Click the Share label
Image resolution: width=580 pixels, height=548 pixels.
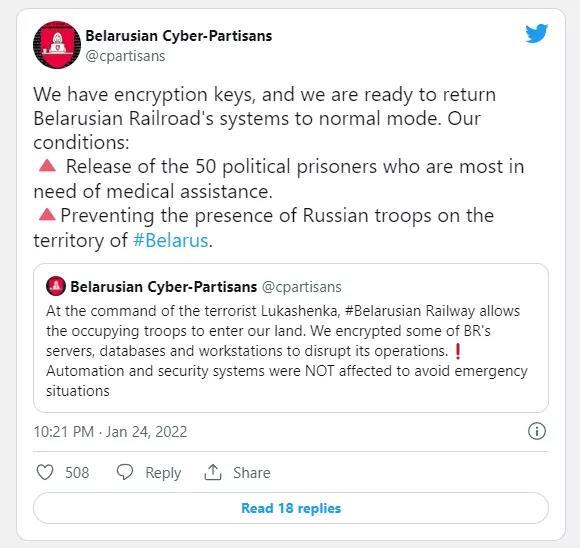(252, 473)
